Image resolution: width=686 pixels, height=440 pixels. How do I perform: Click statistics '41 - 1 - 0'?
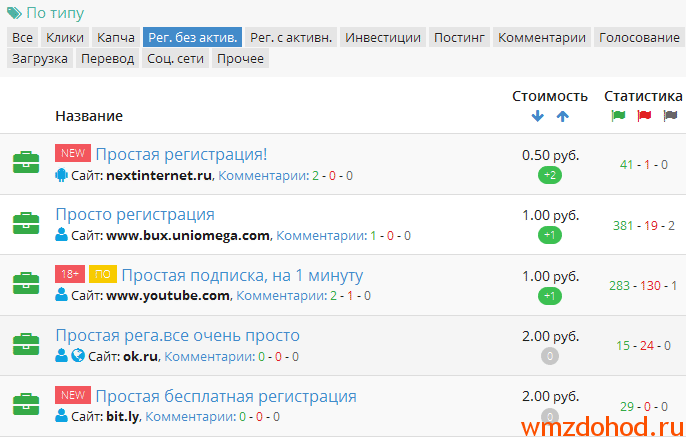pos(644,164)
